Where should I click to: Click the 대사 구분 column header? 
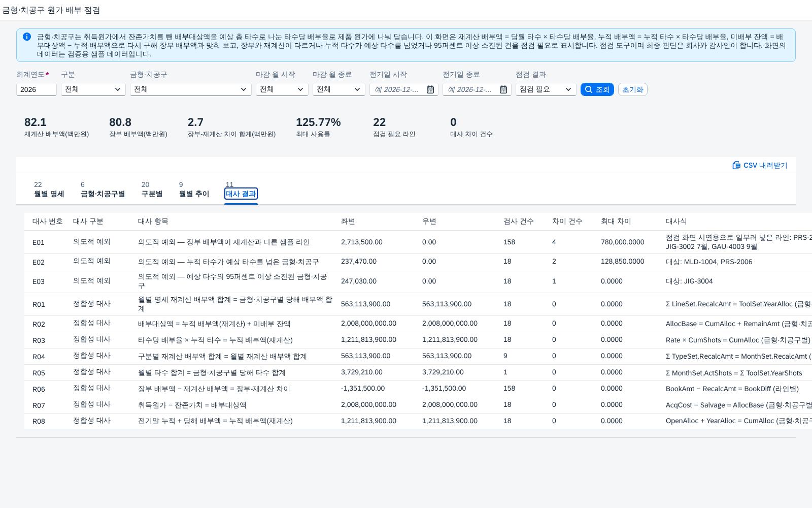click(88, 221)
